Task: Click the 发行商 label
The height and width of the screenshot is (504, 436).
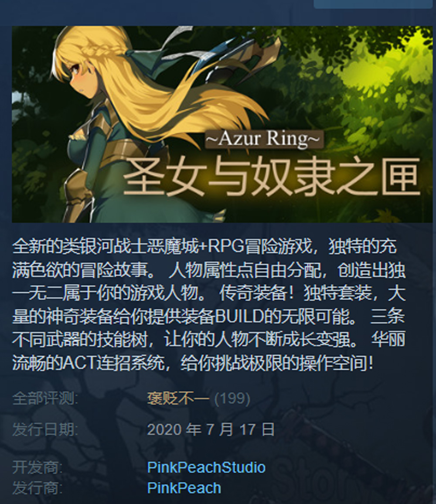Action: coord(37,487)
